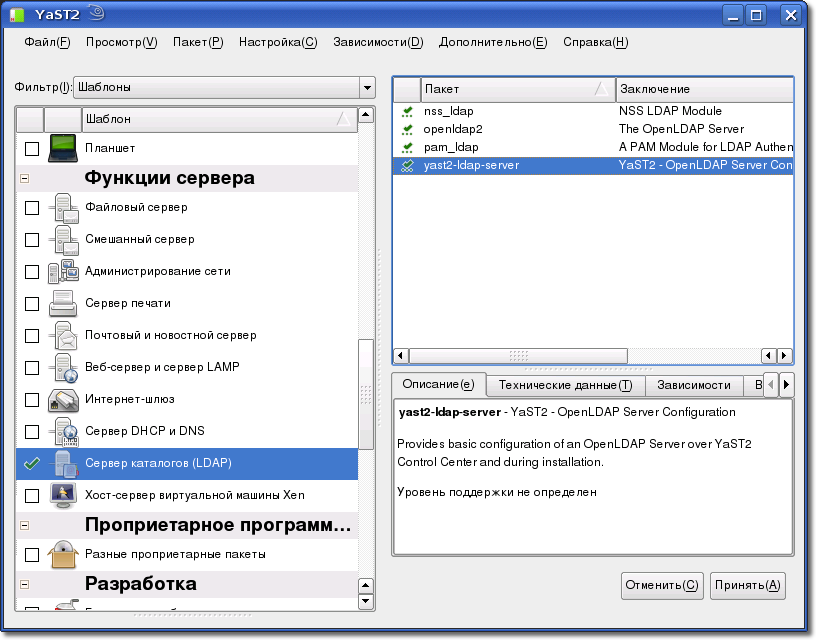Image resolution: width=816 pixels, height=640 pixels.
Task: Click the Администрирование сети computers icon
Action: coord(63,272)
